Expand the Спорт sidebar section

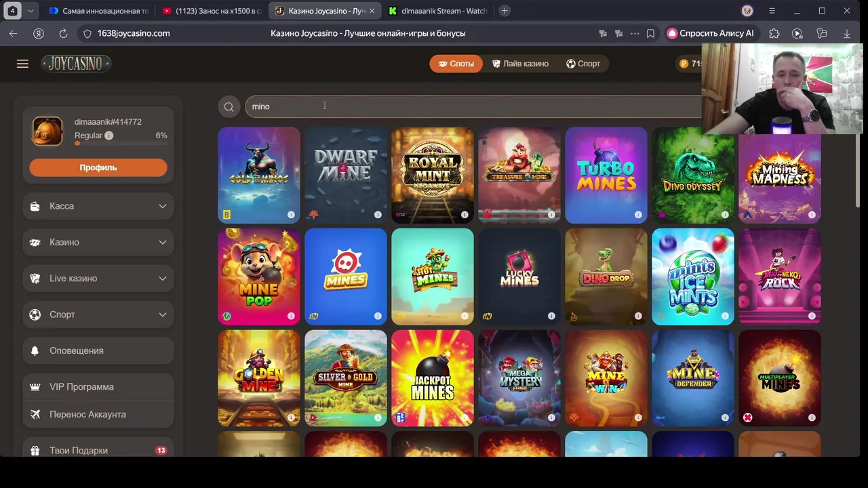click(x=98, y=314)
